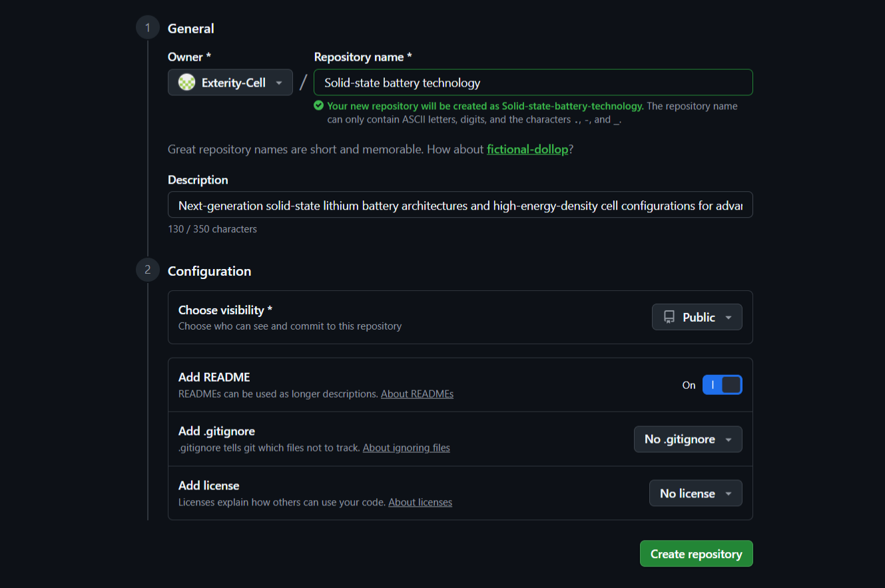Click the "Add license" label
Screen dimensions: 885x588
tap(209, 485)
